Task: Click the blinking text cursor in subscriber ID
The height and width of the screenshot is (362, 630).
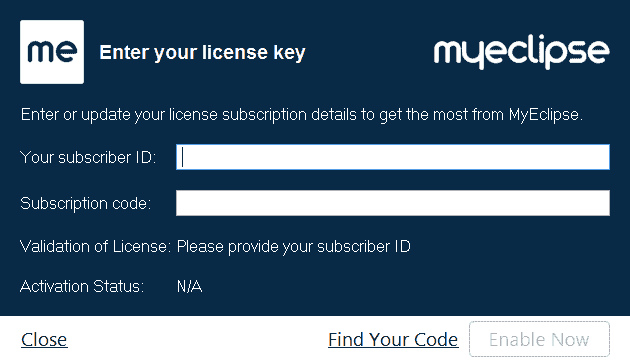Action: (183, 157)
